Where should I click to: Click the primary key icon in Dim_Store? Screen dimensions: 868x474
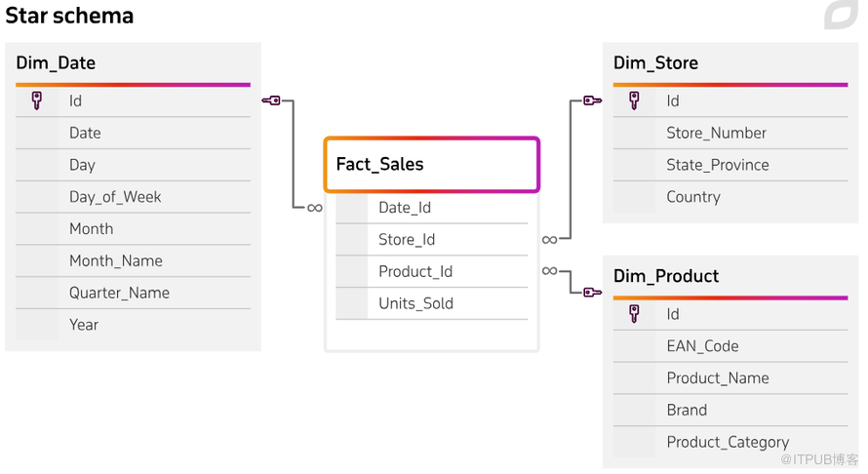tap(634, 100)
